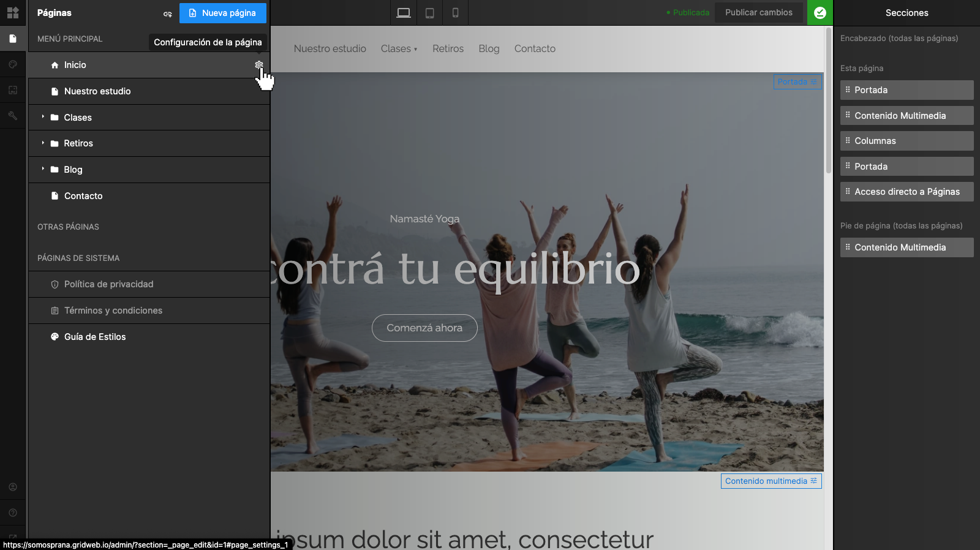
Task: Switch to desktop preview mode
Action: pos(404,13)
